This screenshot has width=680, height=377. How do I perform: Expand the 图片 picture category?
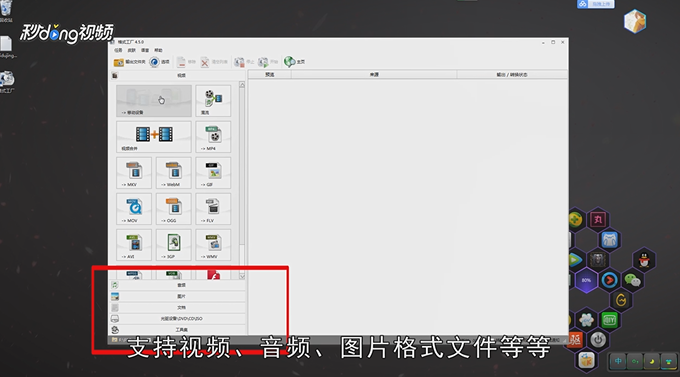tap(178, 296)
